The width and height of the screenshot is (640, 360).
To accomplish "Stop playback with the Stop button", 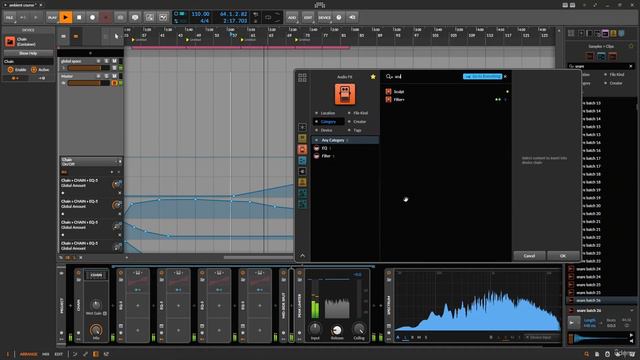I will pyautogui.click(x=79, y=18).
